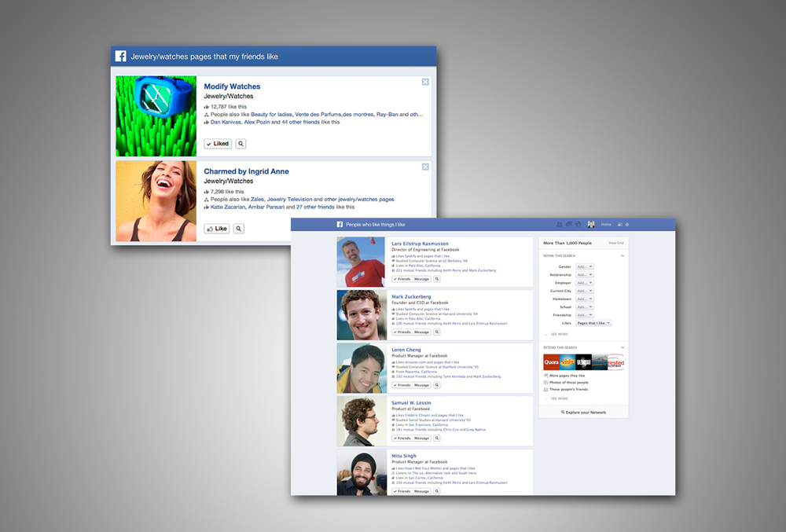This screenshot has width=786, height=532.
Task: Click search magnifier icon beside Liked button
Action: tap(241, 144)
